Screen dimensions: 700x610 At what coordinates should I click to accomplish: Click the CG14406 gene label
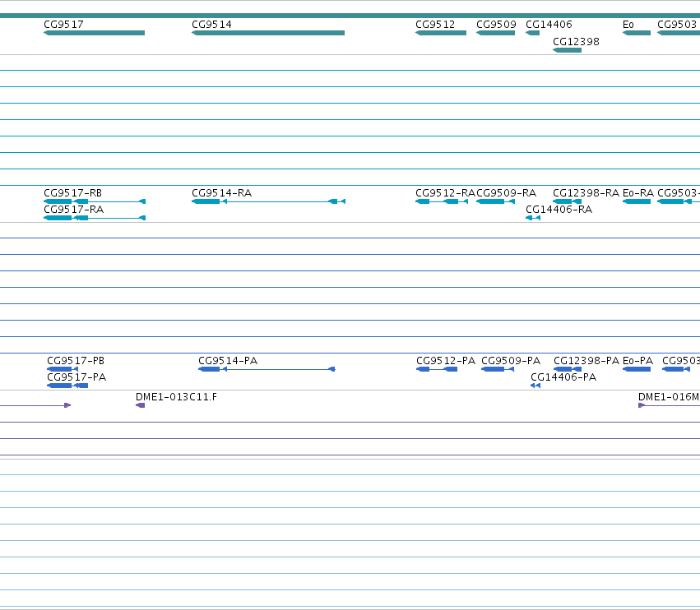coord(549,25)
